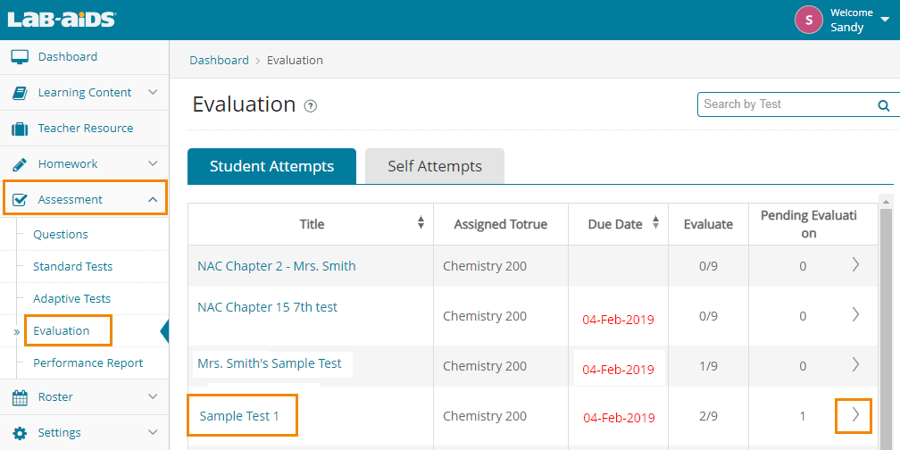900x450 pixels.
Task: Expand the Learning Content submenu chevron
Action: click(153, 93)
